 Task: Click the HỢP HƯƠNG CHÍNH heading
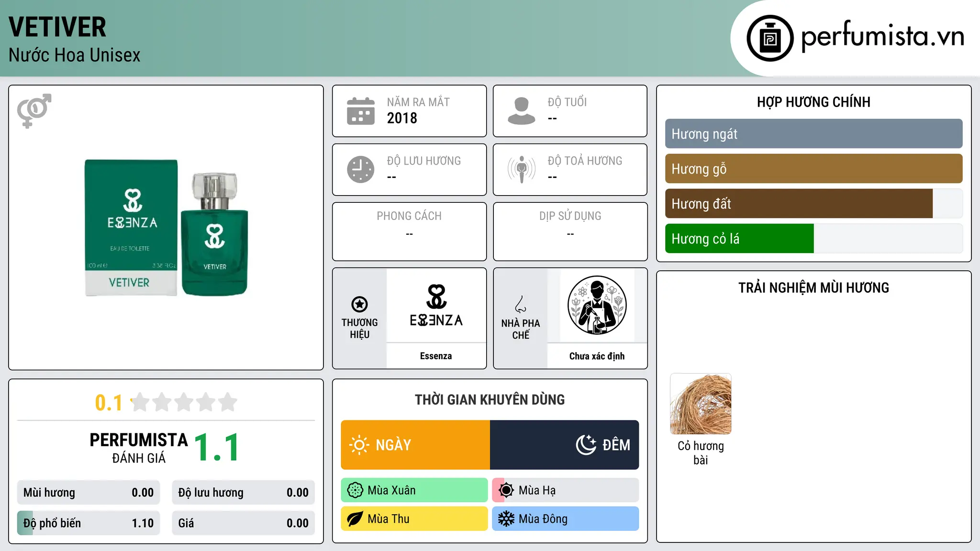click(813, 102)
